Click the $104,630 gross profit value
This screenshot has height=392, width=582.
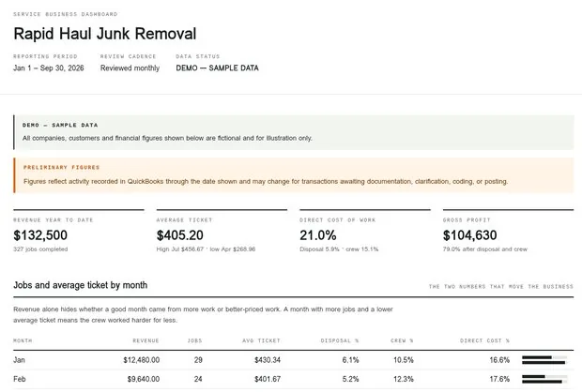[x=470, y=235]
